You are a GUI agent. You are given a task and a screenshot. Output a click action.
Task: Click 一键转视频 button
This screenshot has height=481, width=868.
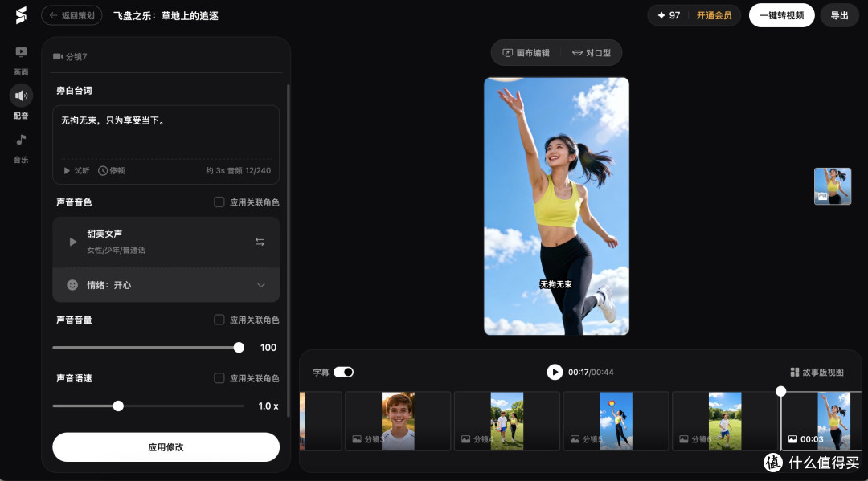782,15
